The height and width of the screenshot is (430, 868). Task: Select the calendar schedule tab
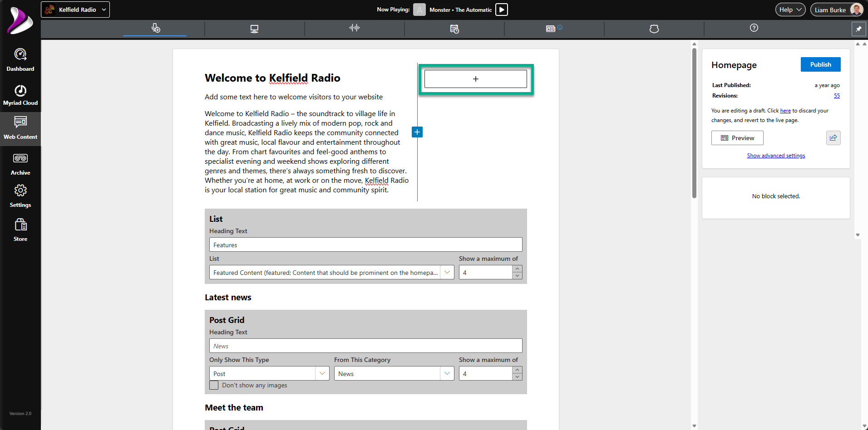454,29
